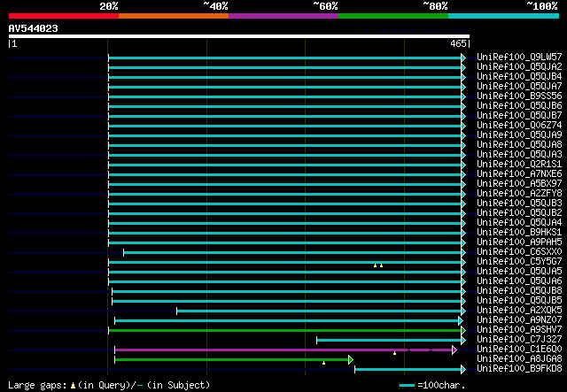
Task: Select the UniRef100_A9NZ07 identifier
Action: [x=519, y=320]
